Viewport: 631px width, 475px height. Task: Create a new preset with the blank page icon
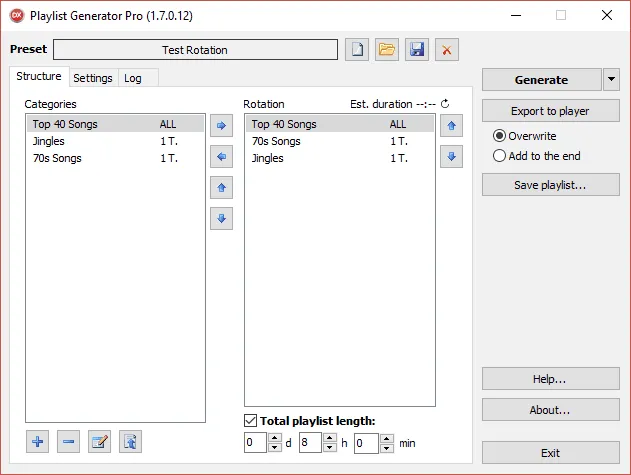[357, 50]
